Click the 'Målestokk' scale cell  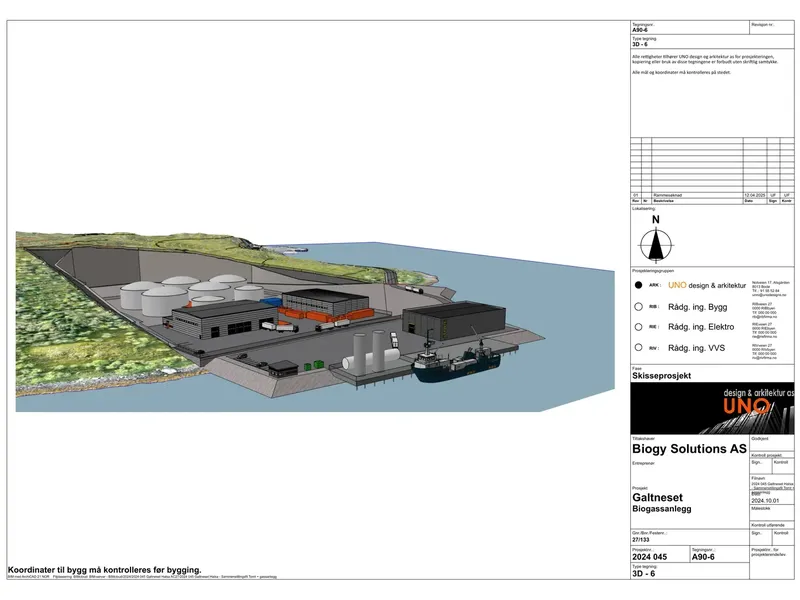click(x=771, y=513)
